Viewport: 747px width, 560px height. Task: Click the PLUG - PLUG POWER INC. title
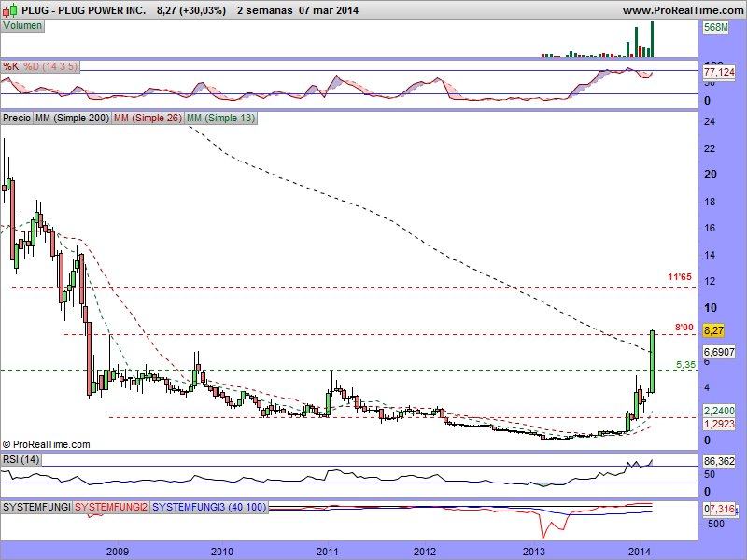click(x=84, y=10)
